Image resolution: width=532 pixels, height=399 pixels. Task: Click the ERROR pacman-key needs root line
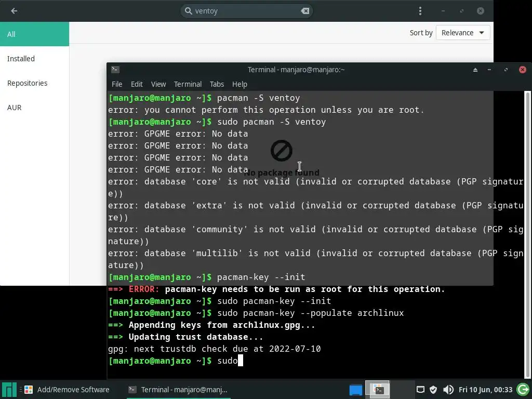[276, 289]
